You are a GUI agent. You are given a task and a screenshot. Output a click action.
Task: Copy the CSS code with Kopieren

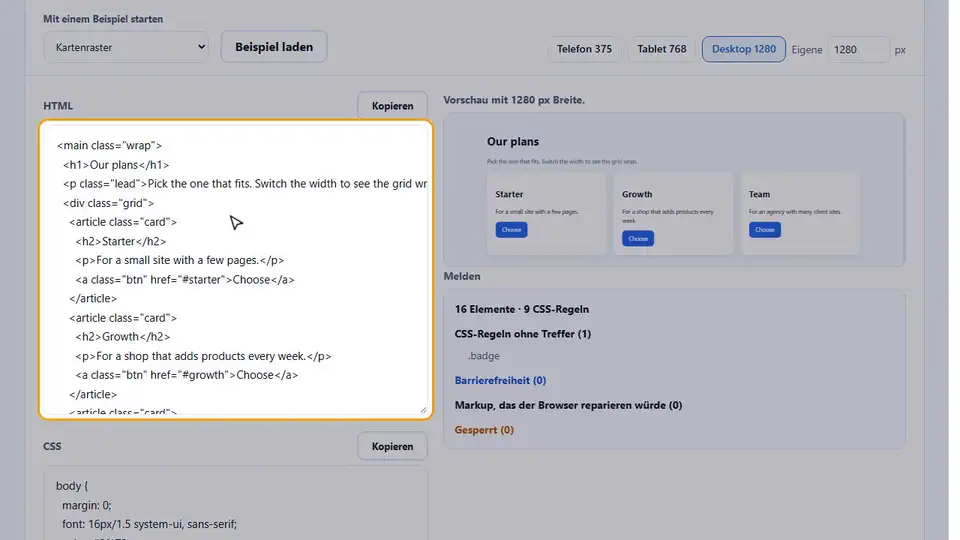coord(392,446)
